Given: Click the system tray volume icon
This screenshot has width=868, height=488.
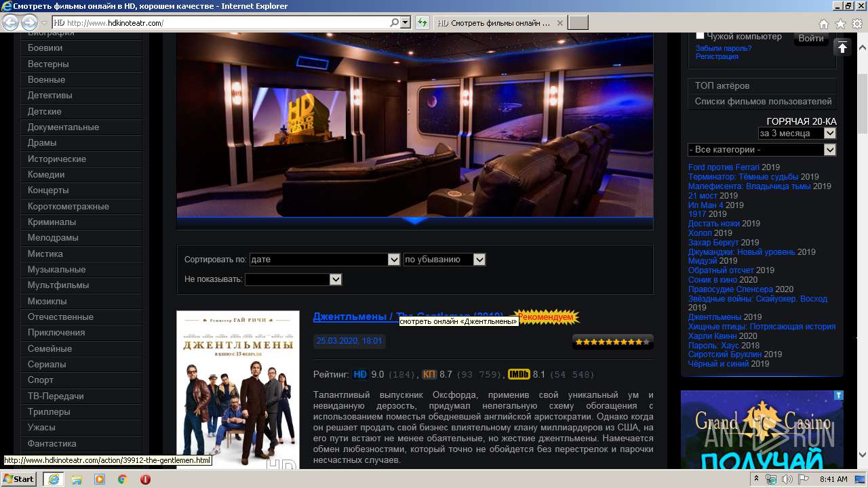Looking at the screenshot, I should (787, 479).
